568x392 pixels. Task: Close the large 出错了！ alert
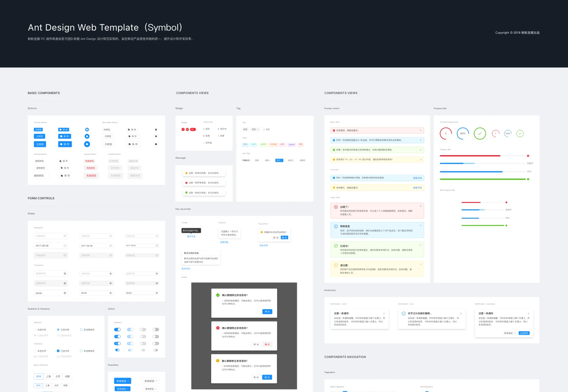(x=421, y=206)
